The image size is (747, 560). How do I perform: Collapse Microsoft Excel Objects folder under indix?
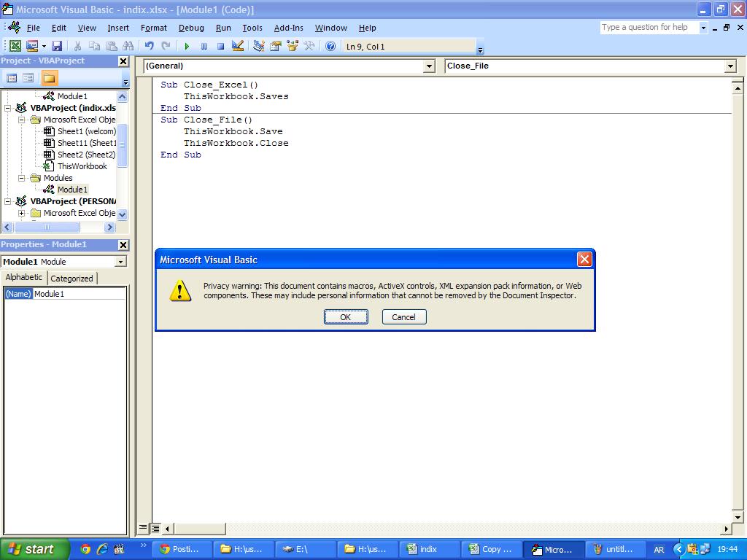pos(21,120)
